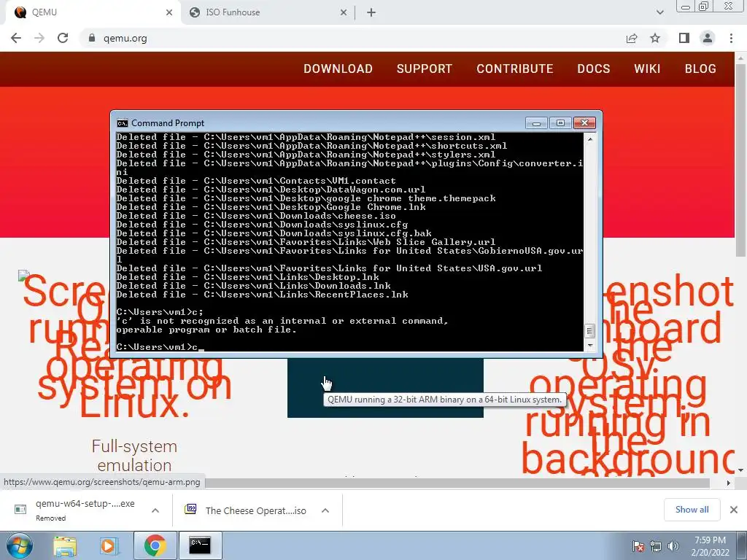Open the Chrome side panel
Viewport: 747px width, 560px height.
click(684, 38)
